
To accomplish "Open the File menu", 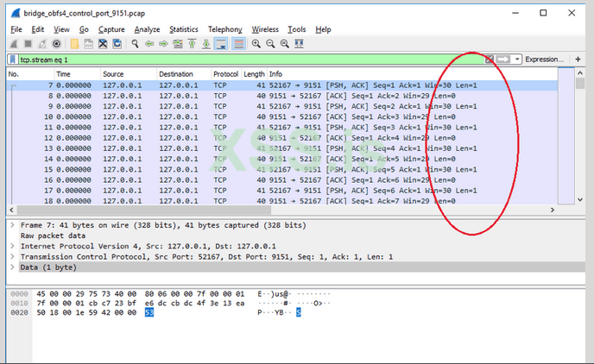I will pyautogui.click(x=16, y=29).
